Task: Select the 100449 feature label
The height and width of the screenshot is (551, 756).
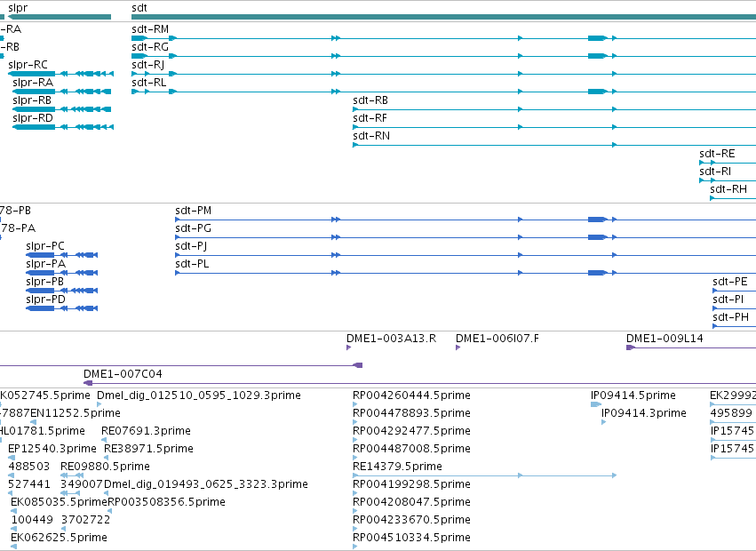Action: [x=32, y=520]
